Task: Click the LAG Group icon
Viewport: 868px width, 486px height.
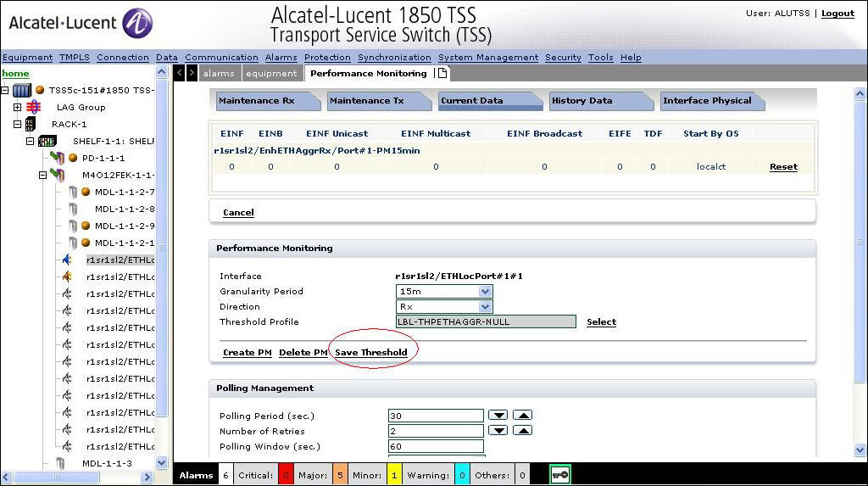Action: (34, 107)
